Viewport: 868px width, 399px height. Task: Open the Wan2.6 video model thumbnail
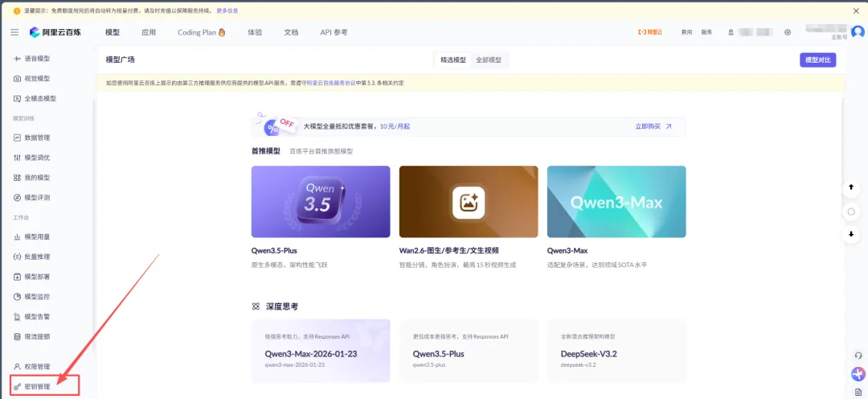pos(469,202)
